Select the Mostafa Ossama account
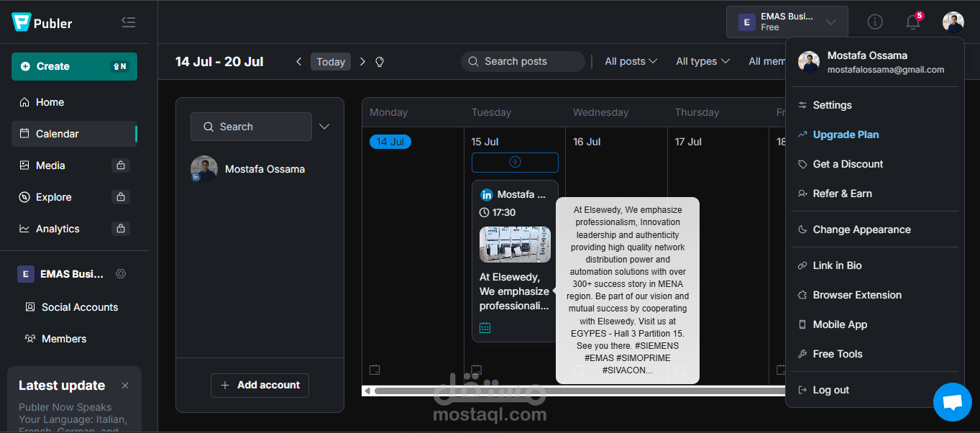The width and height of the screenshot is (980, 433). click(x=248, y=169)
